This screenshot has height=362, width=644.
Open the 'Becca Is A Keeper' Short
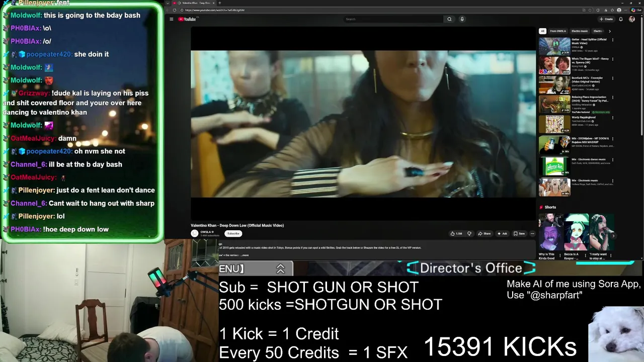click(x=576, y=232)
